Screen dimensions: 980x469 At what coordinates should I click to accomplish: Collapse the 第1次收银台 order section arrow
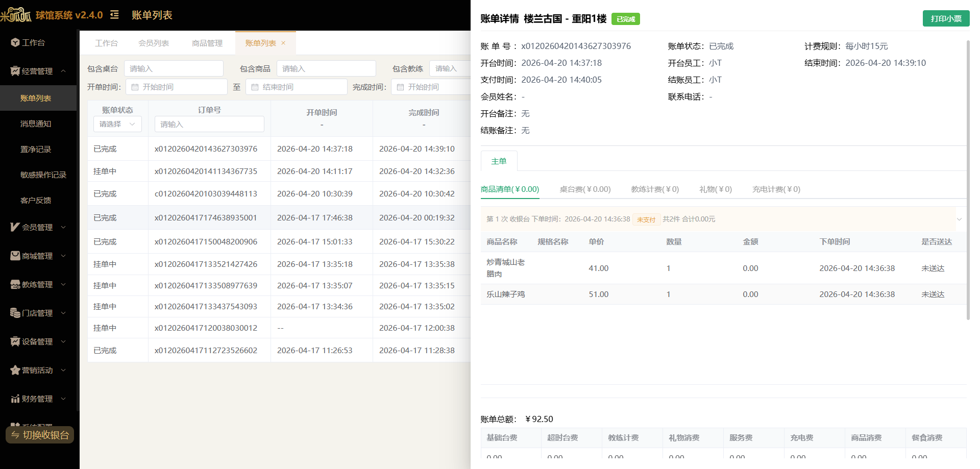[x=959, y=219]
